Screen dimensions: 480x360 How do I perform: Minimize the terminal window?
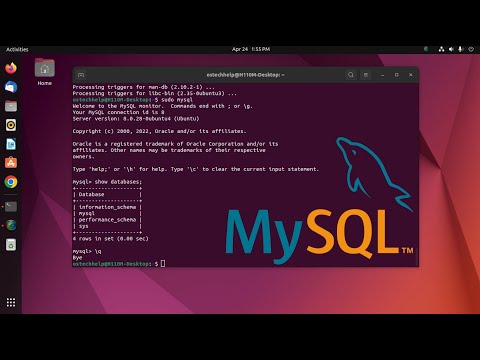[382, 75]
